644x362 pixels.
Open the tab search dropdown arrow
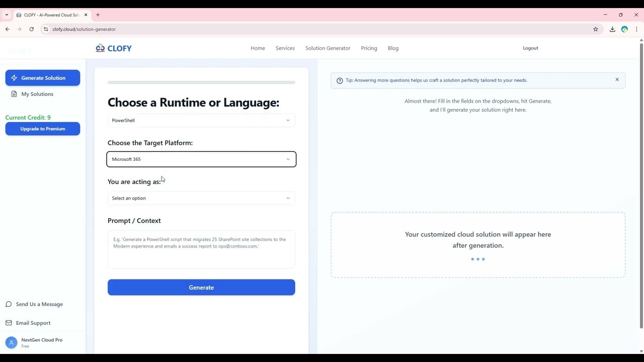click(x=7, y=15)
